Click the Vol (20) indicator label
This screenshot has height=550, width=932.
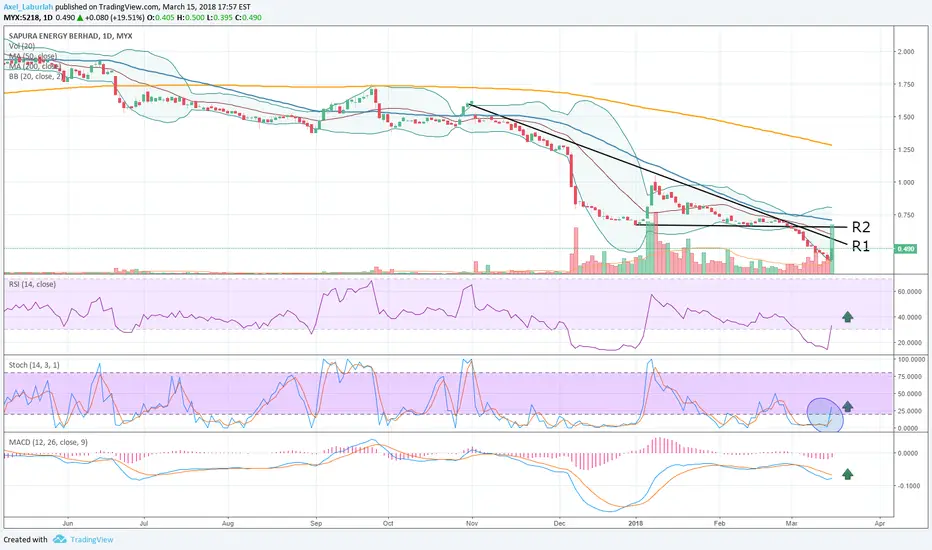[x=22, y=46]
